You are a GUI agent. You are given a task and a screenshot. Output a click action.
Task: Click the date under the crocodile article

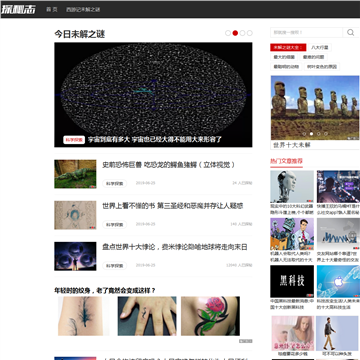tap(145, 183)
